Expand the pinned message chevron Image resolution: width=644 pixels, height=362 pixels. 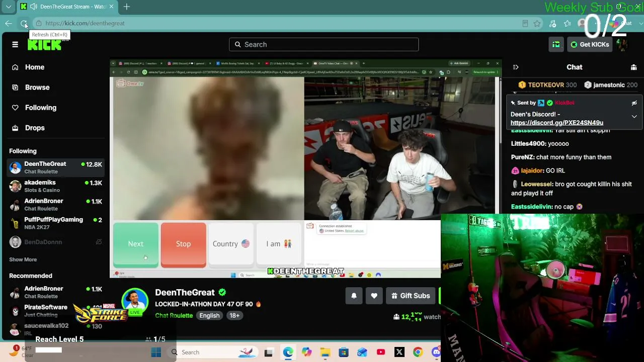[x=634, y=117]
